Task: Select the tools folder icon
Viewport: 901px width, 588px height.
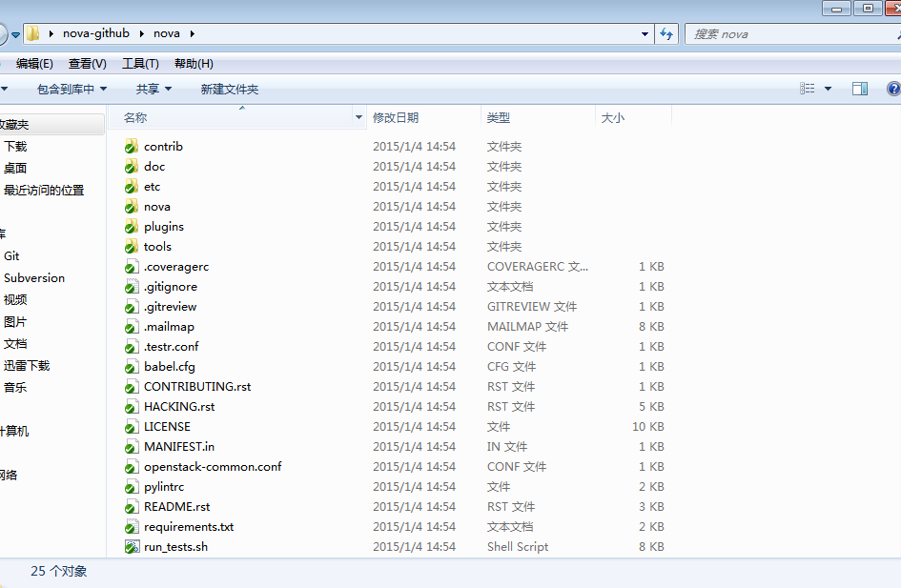Action: pyautogui.click(x=132, y=246)
